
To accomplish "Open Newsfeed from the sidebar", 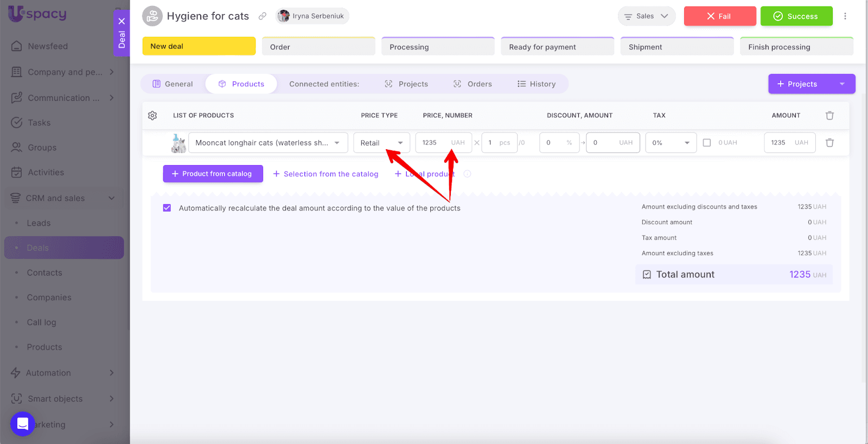I will pyautogui.click(x=48, y=46).
